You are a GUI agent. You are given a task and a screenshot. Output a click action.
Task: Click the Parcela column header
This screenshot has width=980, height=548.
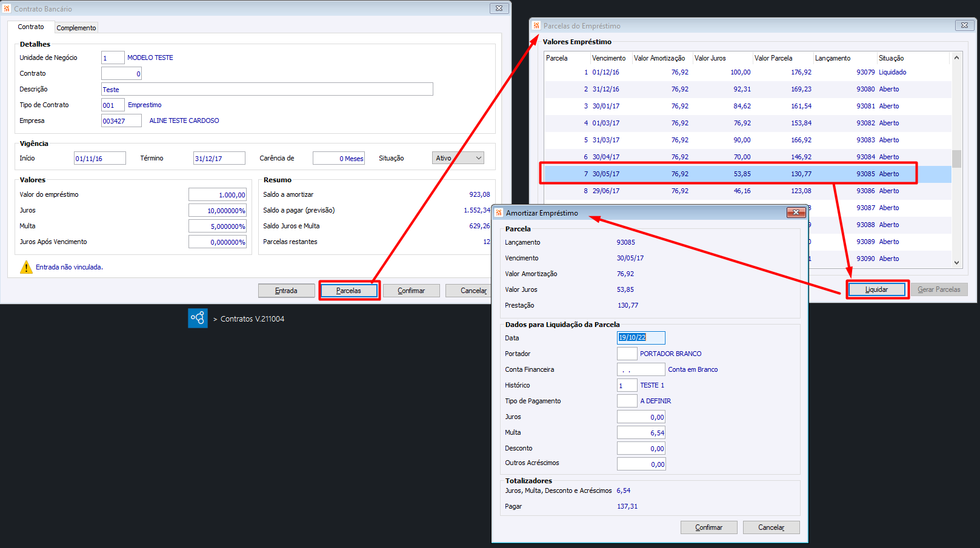click(x=567, y=58)
